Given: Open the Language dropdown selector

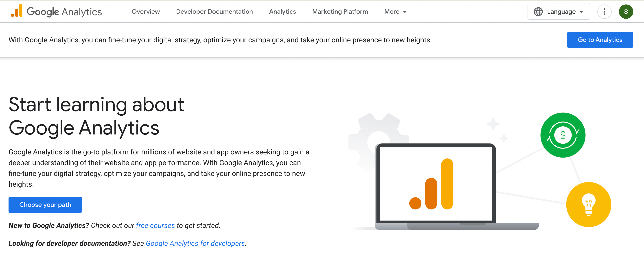Looking at the screenshot, I should [x=561, y=12].
